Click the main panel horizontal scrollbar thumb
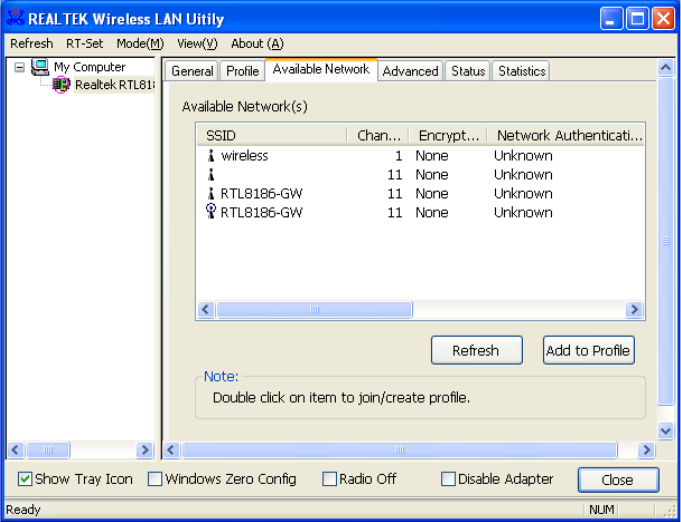Screen dimensions: 681x522 point(400,450)
